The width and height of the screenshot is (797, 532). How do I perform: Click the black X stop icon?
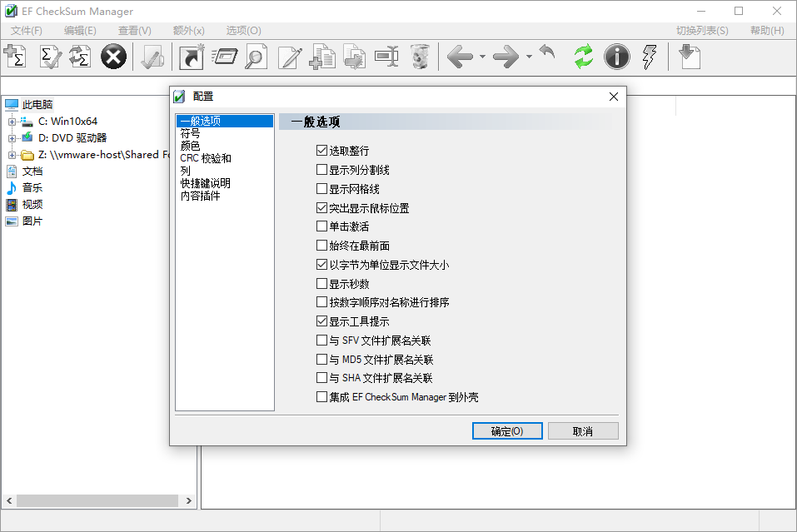coord(113,57)
